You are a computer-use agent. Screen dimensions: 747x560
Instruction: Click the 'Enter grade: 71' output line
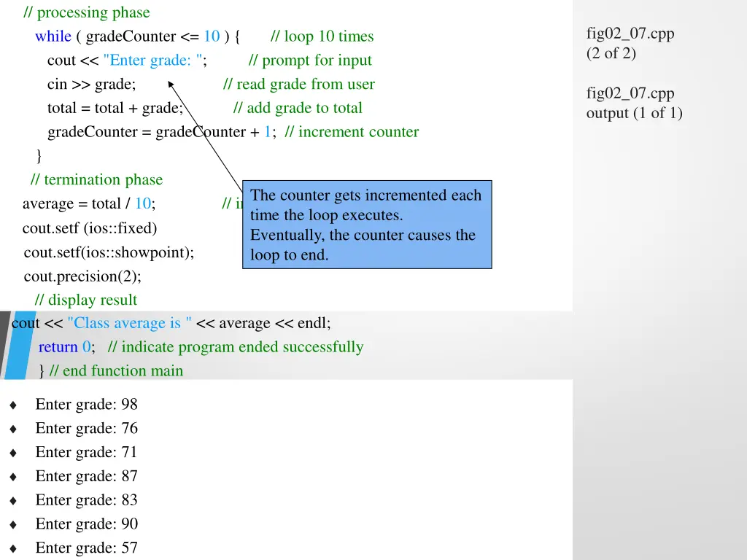(x=86, y=452)
